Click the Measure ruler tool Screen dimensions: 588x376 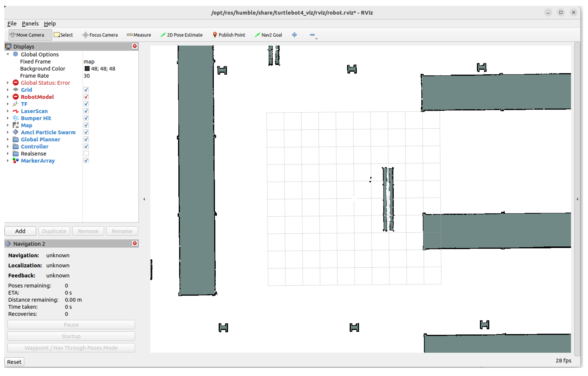(x=139, y=35)
